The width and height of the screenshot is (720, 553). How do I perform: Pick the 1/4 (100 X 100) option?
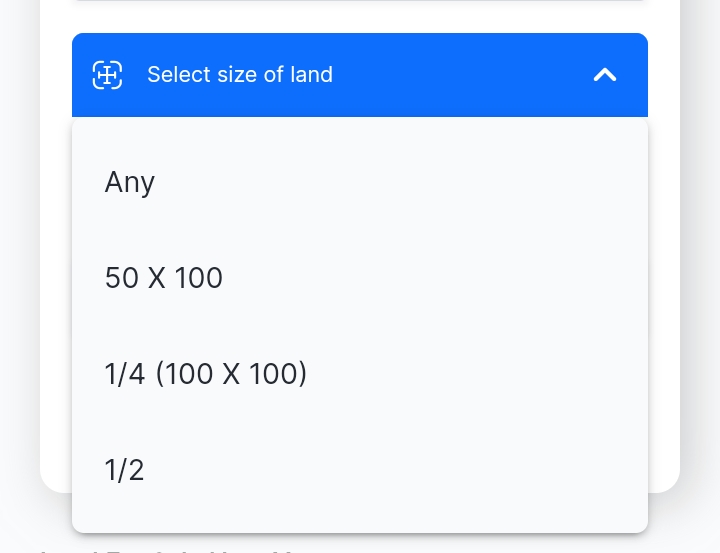[x=360, y=373]
